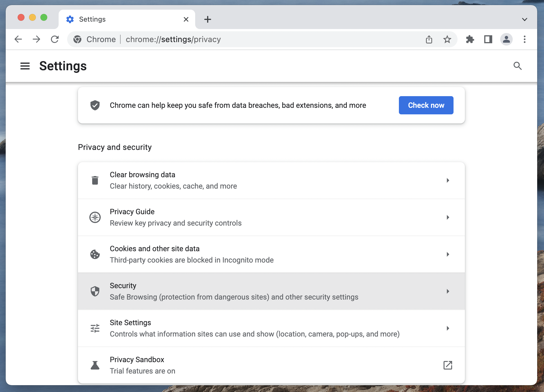Select the Settings browser tab
Viewport: 544px width, 392px height.
pos(127,19)
